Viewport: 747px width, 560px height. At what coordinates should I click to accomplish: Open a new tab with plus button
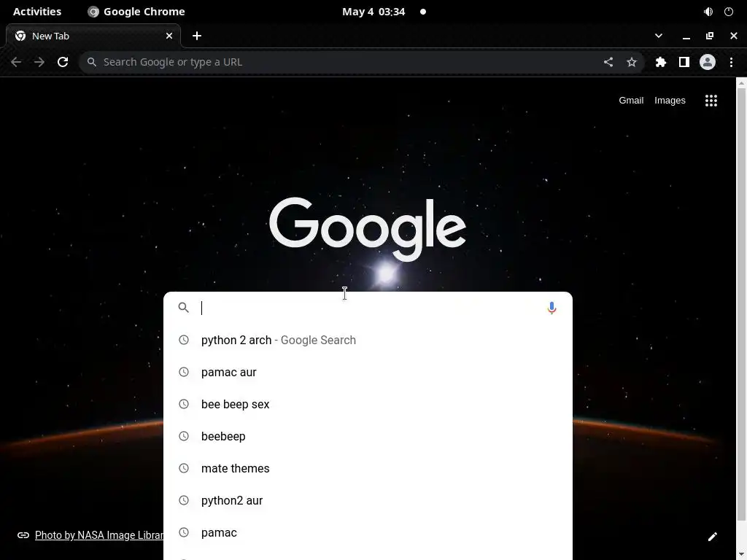(x=197, y=36)
